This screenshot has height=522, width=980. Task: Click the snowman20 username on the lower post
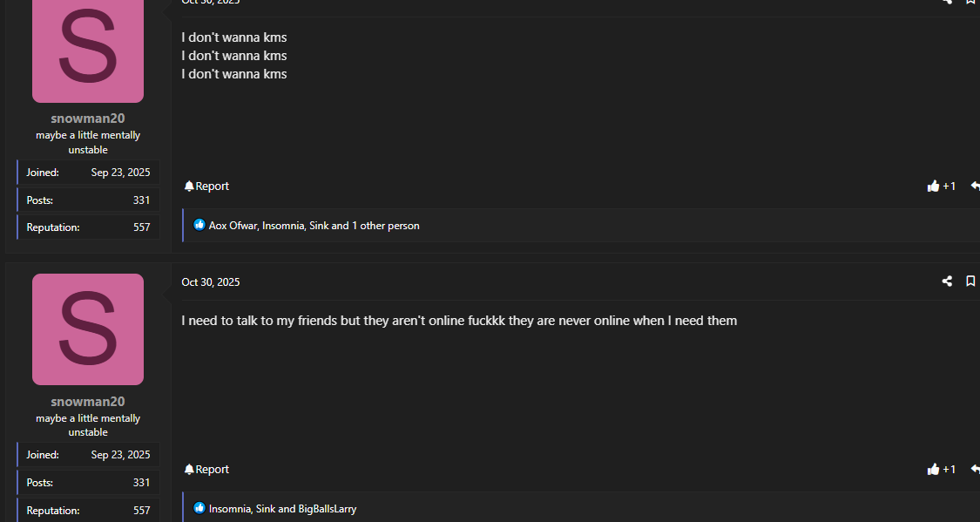(x=88, y=402)
